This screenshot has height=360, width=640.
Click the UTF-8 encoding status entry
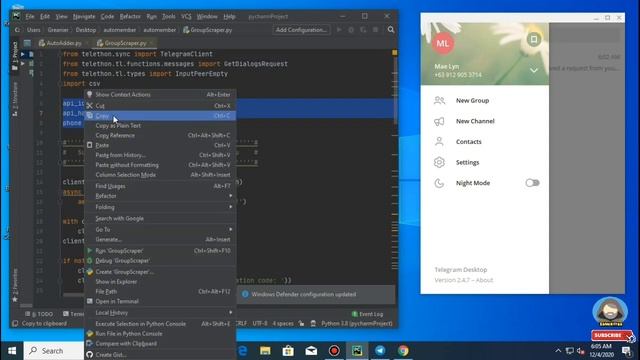pyautogui.click(x=260, y=324)
